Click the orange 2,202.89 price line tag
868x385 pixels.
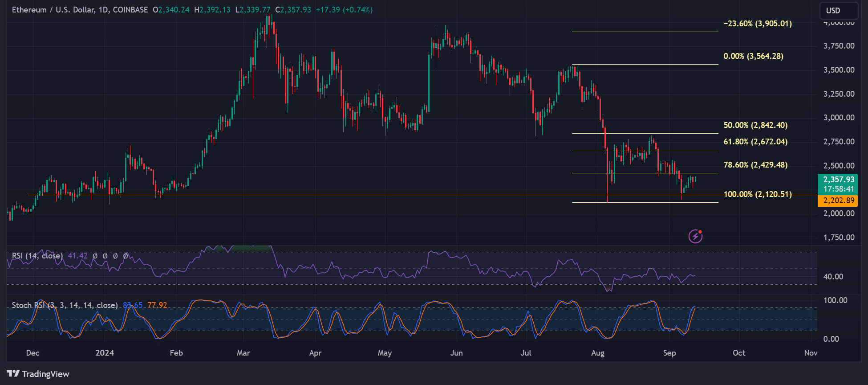(839, 201)
